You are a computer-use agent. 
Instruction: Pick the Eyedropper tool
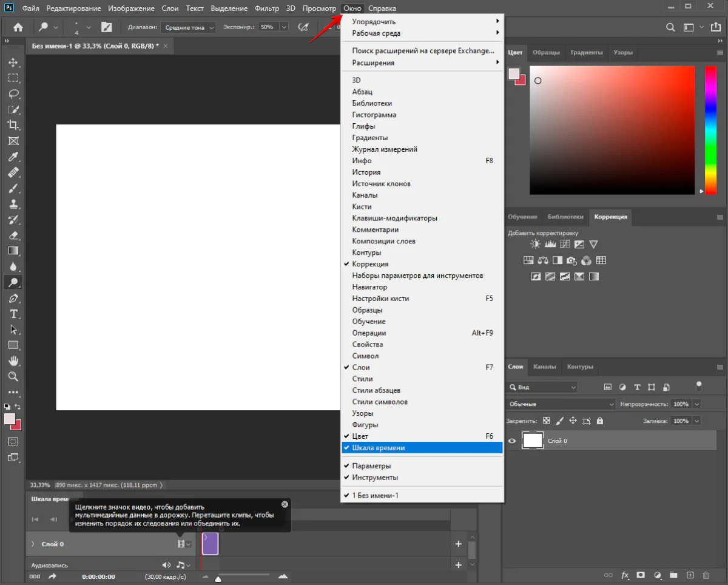click(13, 157)
